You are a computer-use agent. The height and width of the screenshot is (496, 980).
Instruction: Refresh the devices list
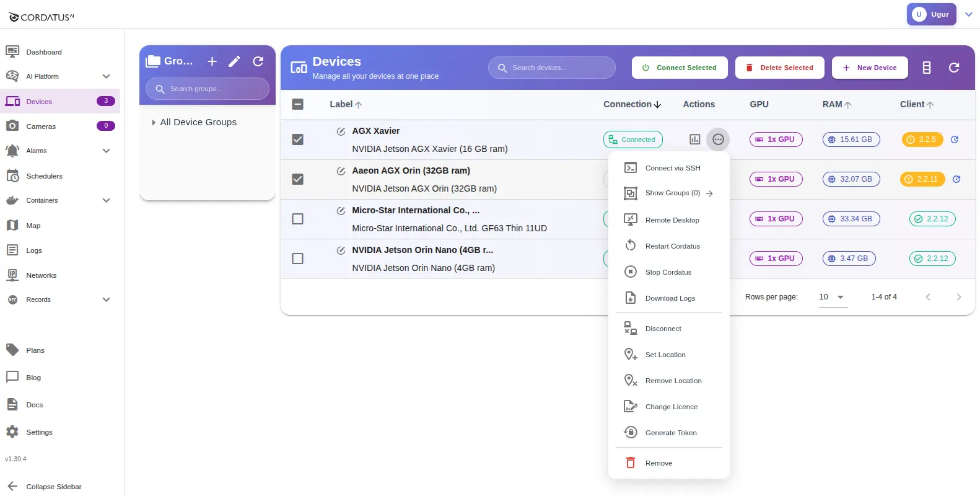pyautogui.click(x=954, y=68)
